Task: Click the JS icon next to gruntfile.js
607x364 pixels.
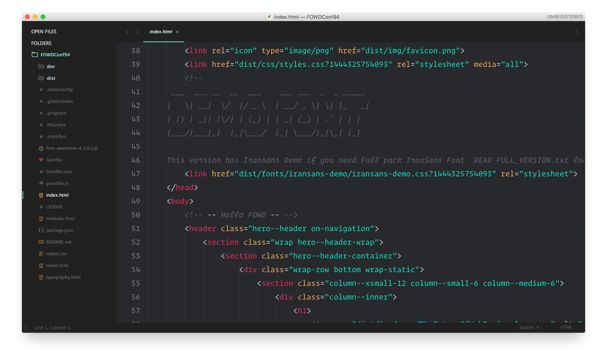Action: click(41, 183)
